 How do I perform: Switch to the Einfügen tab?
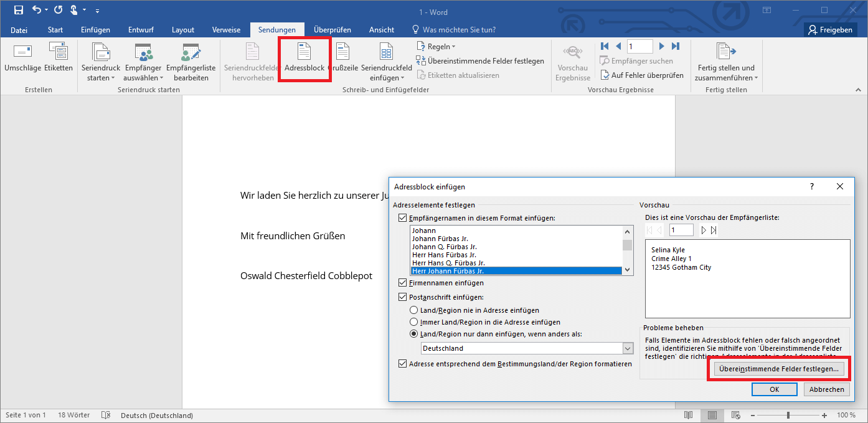(95, 30)
